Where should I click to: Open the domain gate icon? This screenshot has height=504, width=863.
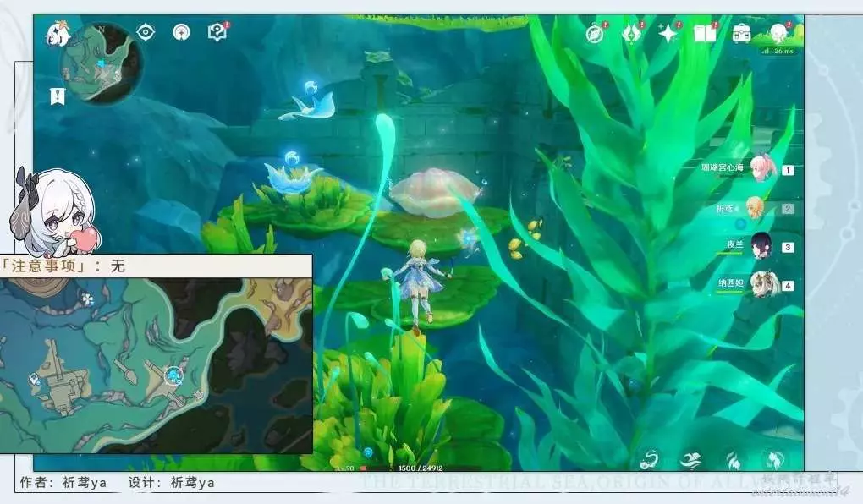click(x=181, y=33)
